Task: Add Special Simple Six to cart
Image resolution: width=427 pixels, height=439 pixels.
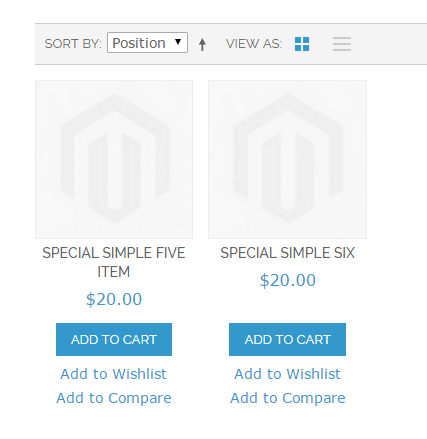Action: coord(287,339)
